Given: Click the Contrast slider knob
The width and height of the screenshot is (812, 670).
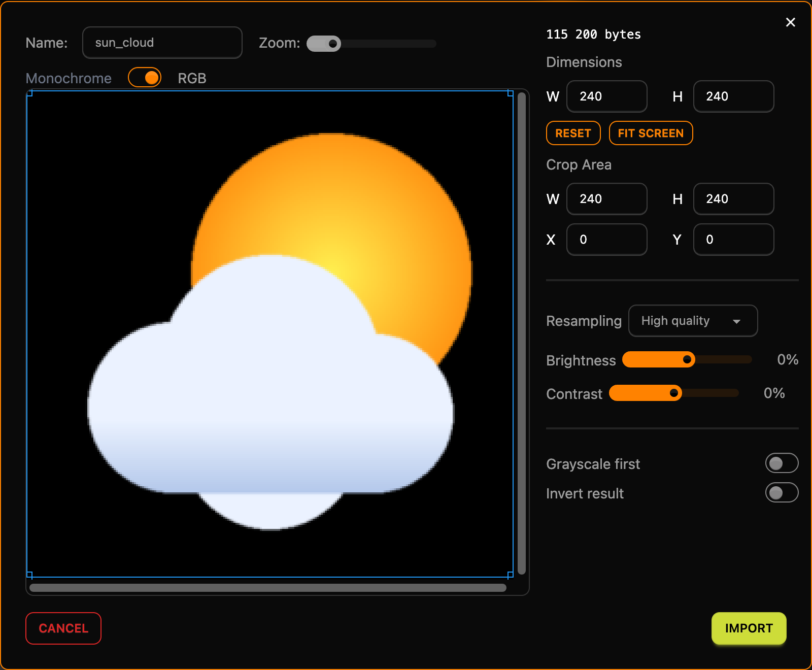Looking at the screenshot, I should pyautogui.click(x=674, y=393).
